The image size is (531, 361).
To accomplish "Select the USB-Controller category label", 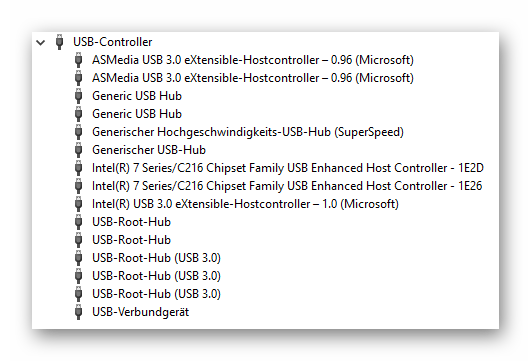I will coord(113,42).
